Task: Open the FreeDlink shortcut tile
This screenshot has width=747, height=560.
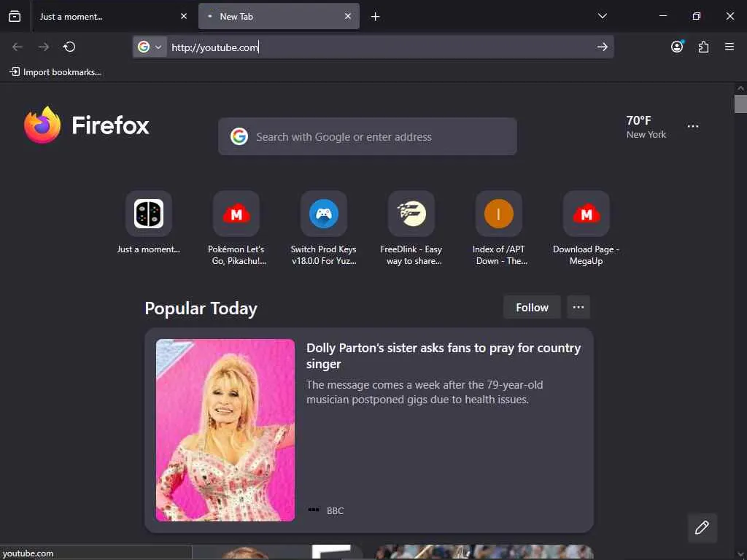Action: pos(411,228)
